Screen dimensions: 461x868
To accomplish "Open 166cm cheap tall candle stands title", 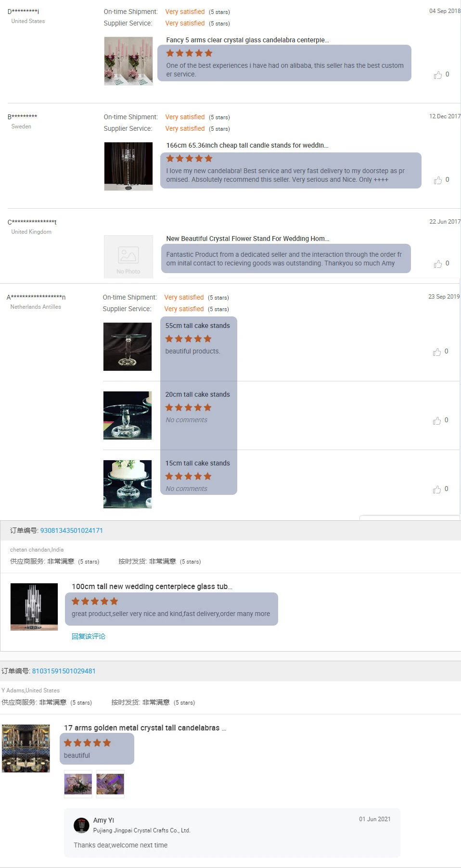I will pyautogui.click(x=247, y=145).
